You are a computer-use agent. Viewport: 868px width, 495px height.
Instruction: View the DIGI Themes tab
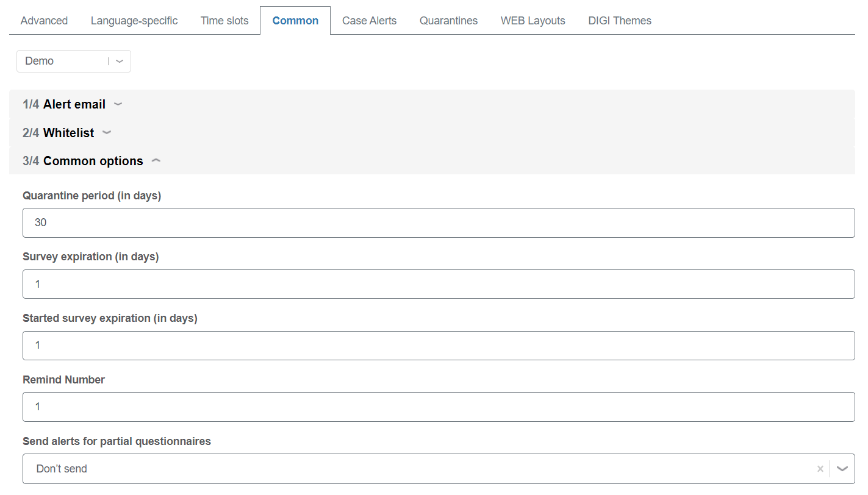620,21
